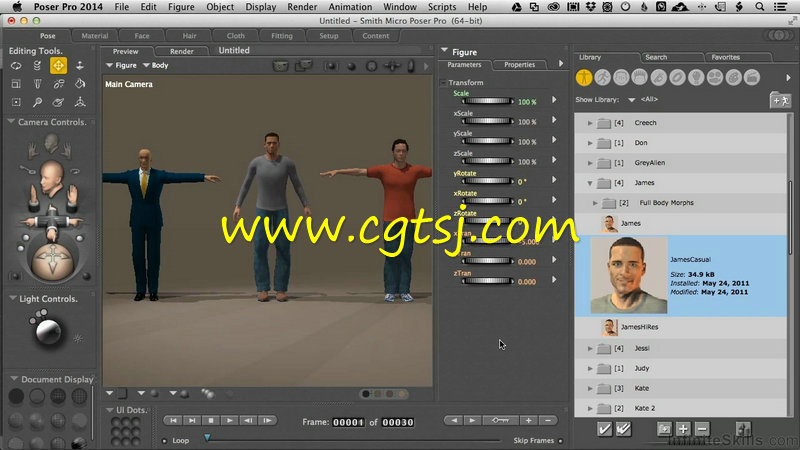Click the timeline scrubber marker

pyautogui.click(x=207, y=438)
